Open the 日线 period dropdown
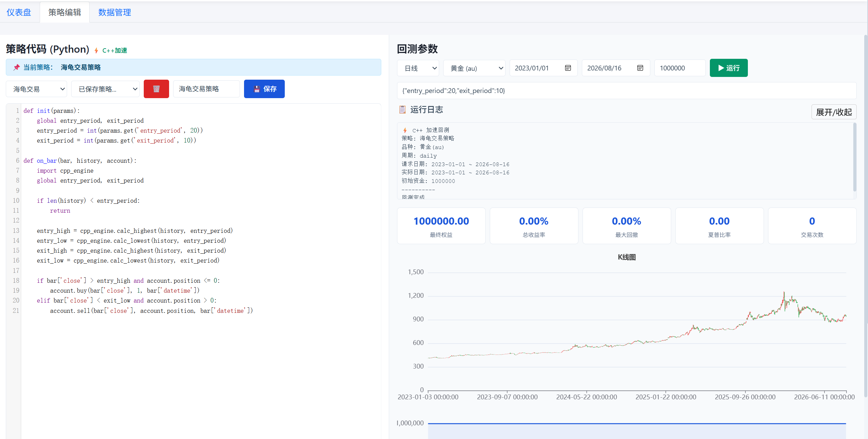The width and height of the screenshot is (868, 439). [x=418, y=68]
